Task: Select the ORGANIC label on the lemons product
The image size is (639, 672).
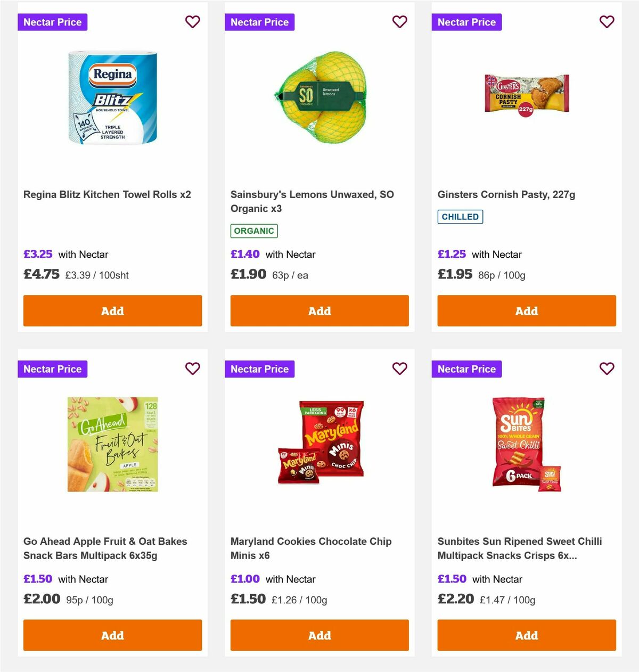Action: click(x=254, y=231)
